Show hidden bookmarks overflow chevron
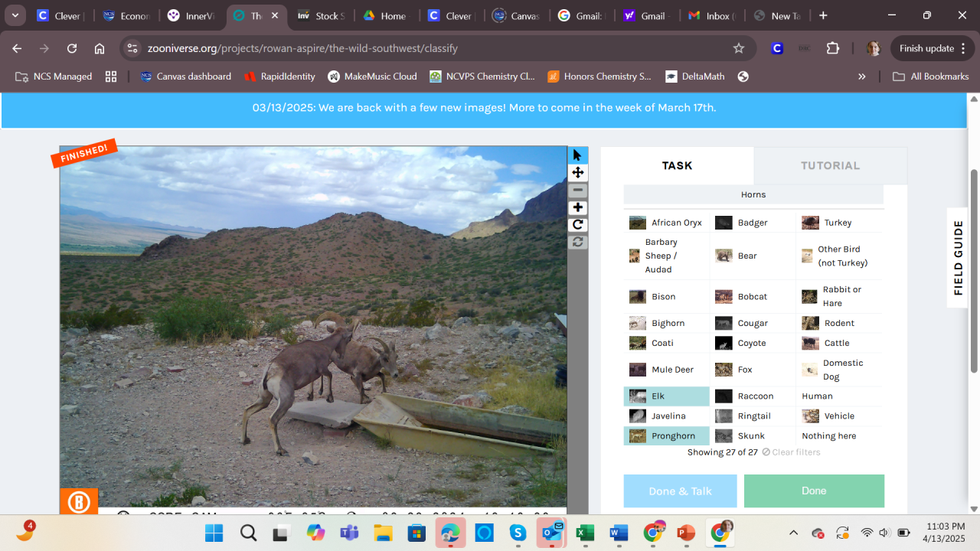Screen dimensions: 980x551 pyautogui.click(x=862, y=77)
